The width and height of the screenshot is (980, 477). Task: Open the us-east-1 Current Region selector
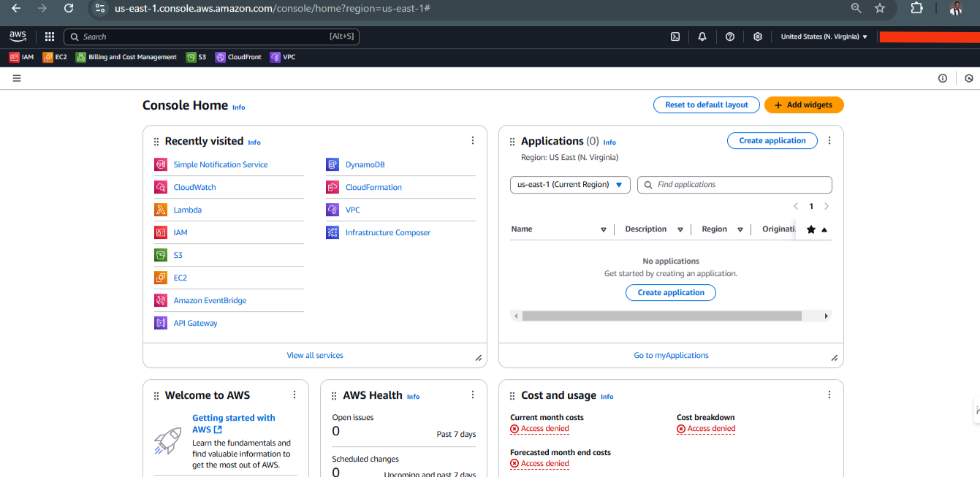[569, 184]
